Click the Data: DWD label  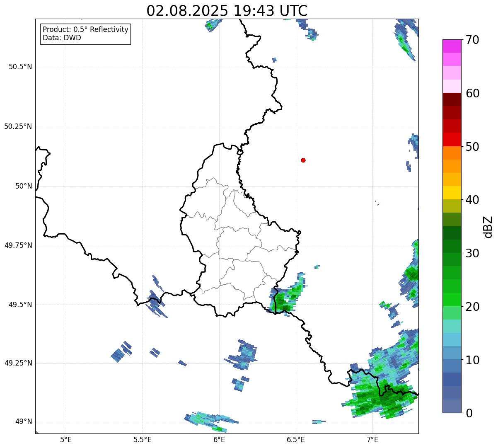62,38
